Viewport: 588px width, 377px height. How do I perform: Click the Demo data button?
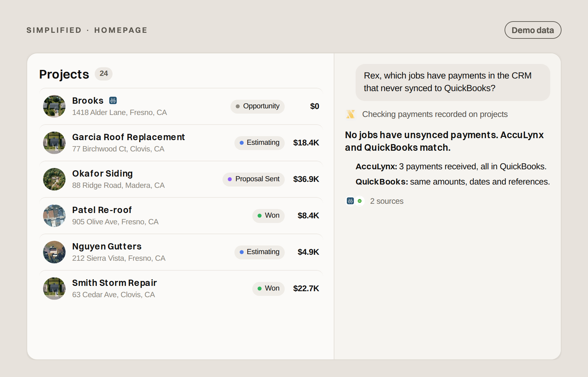coord(533,30)
